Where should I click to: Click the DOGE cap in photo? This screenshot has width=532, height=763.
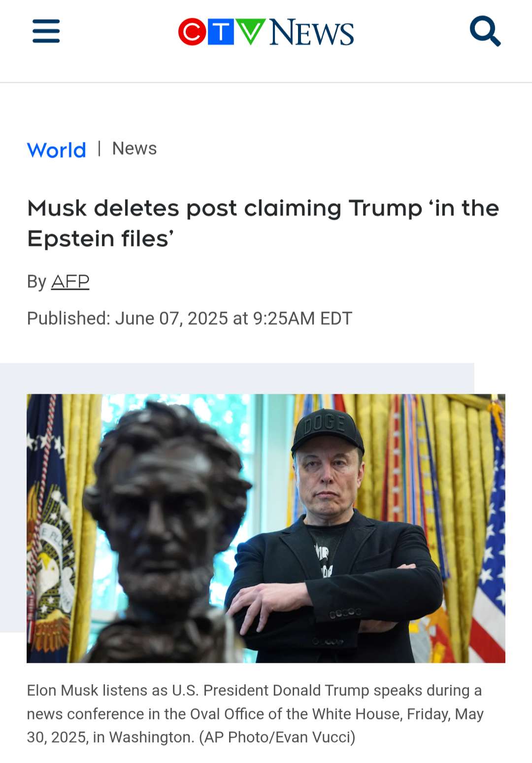click(327, 431)
